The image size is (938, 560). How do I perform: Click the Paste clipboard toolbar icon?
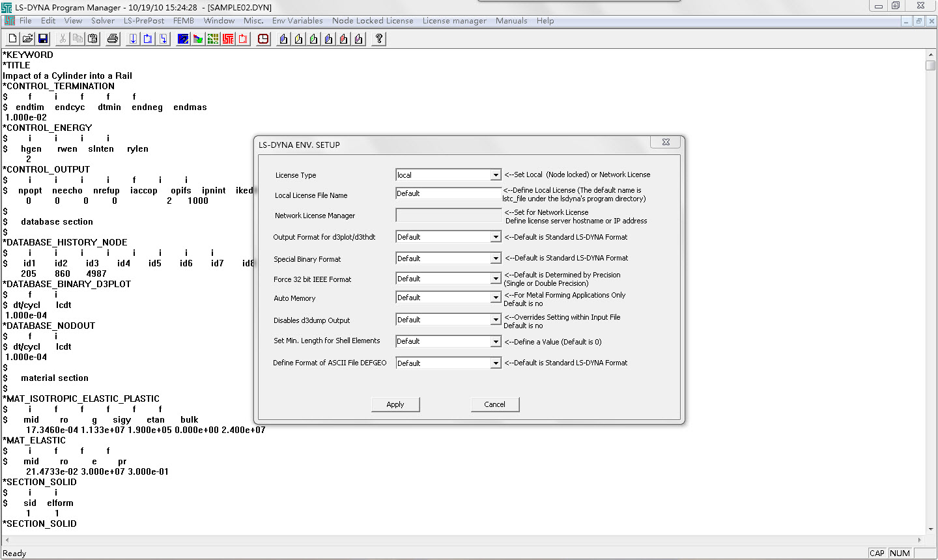[x=92, y=39]
